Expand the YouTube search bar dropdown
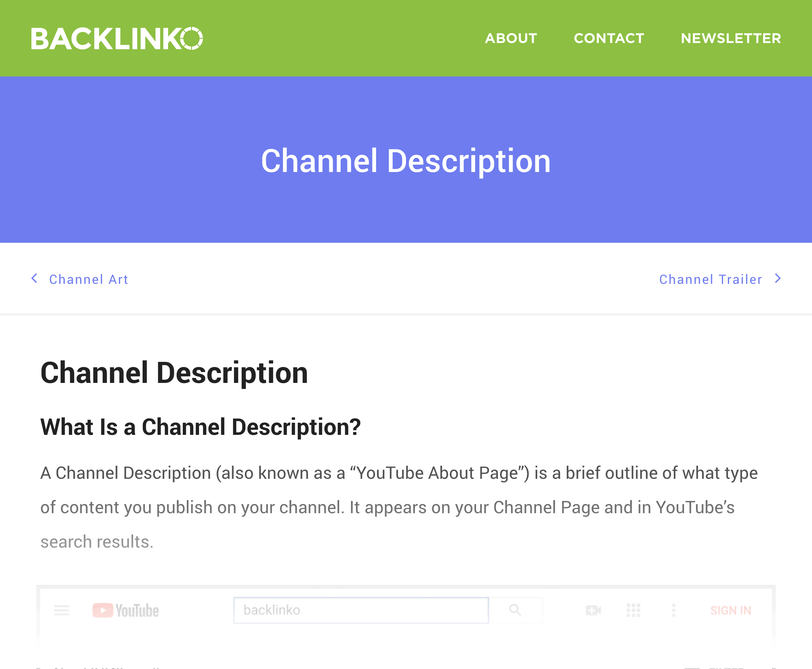Viewport: 812px width, 669px height. click(x=361, y=610)
